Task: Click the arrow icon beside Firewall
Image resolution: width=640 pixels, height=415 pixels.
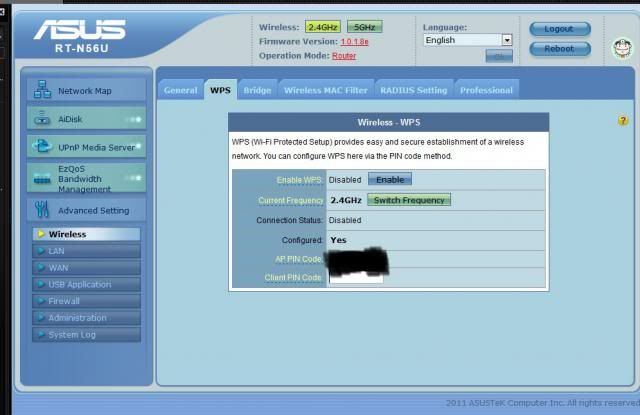Action: [x=41, y=301]
